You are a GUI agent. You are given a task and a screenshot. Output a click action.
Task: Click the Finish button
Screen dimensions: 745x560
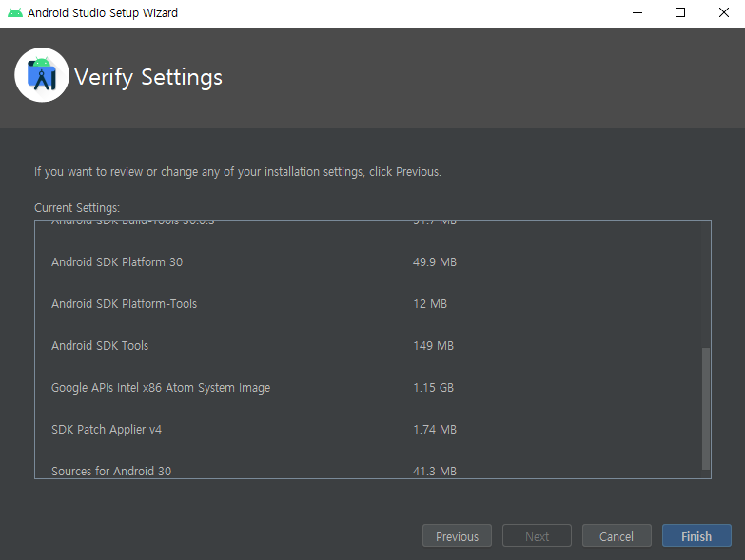tap(696, 536)
